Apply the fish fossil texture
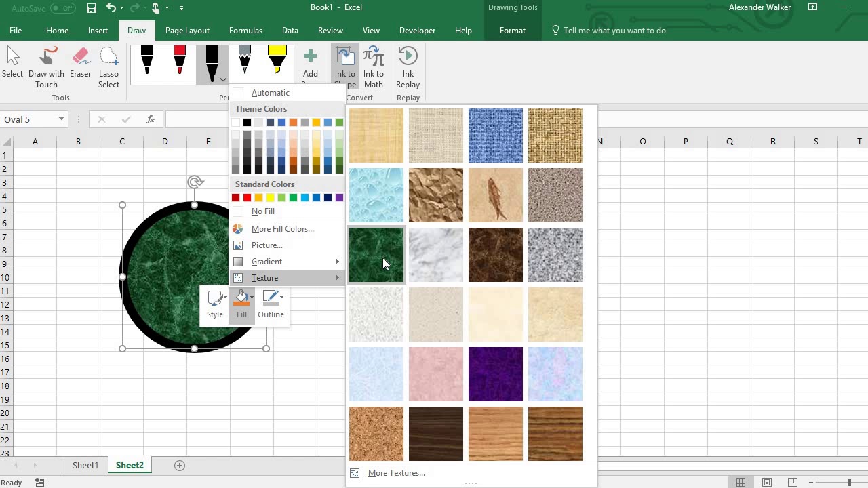This screenshot has height=488, width=868. coord(496,195)
